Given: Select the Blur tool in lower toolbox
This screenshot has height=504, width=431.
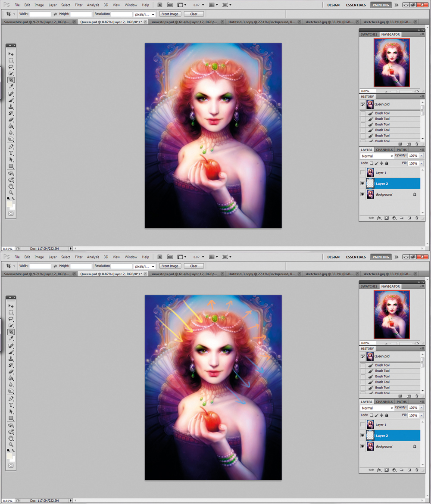Looking at the screenshot, I should point(11,384).
